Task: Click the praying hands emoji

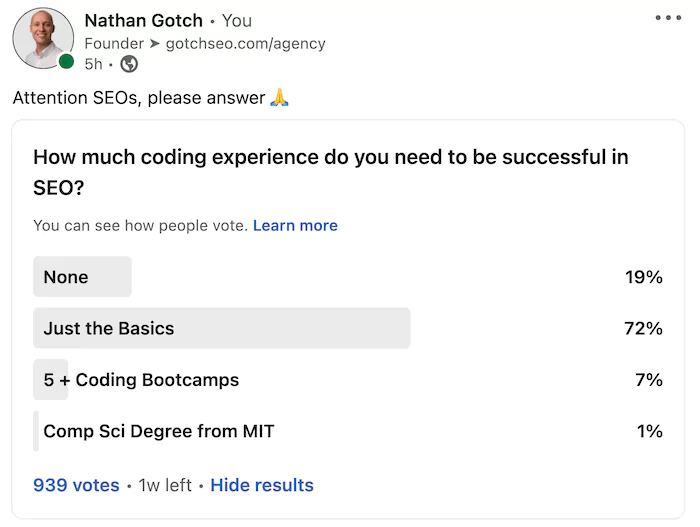Action: point(280,98)
